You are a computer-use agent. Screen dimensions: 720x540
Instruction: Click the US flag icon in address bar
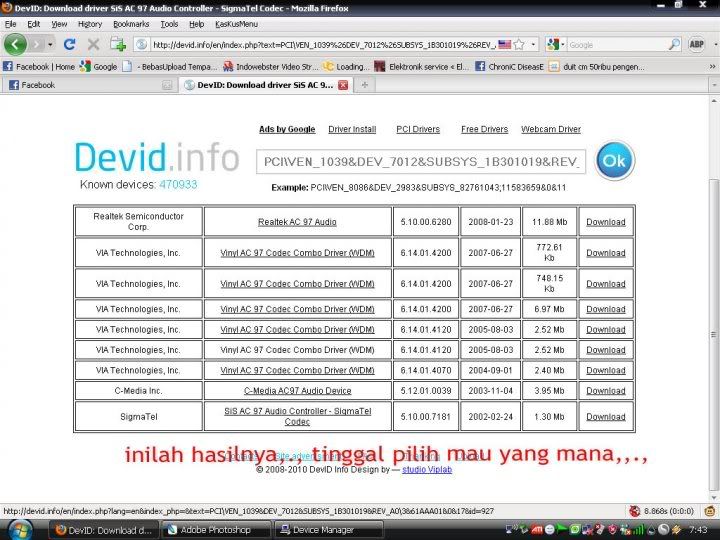pyautogui.click(x=505, y=45)
